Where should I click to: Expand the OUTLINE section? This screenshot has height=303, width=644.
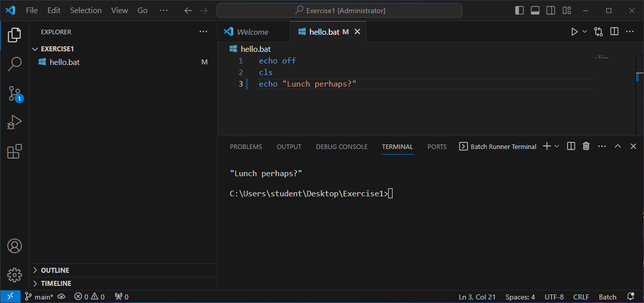tap(55, 270)
